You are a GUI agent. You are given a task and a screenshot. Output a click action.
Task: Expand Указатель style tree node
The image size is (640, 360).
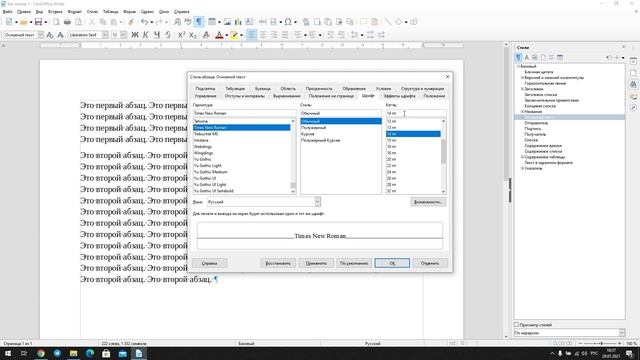(x=522, y=168)
